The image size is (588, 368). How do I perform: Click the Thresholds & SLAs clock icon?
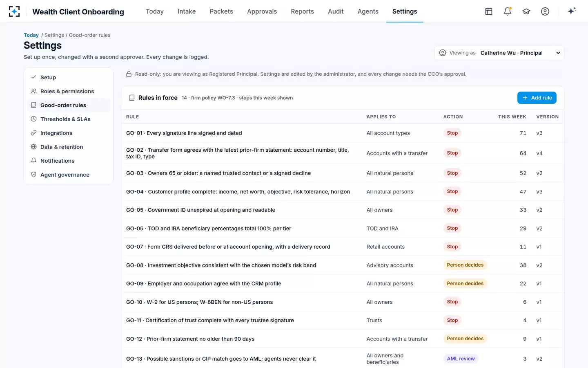coord(34,119)
